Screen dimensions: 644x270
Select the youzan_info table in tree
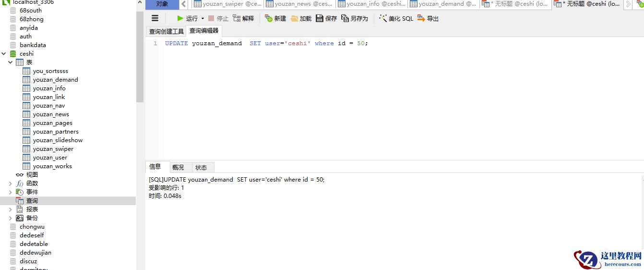[x=49, y=88]
